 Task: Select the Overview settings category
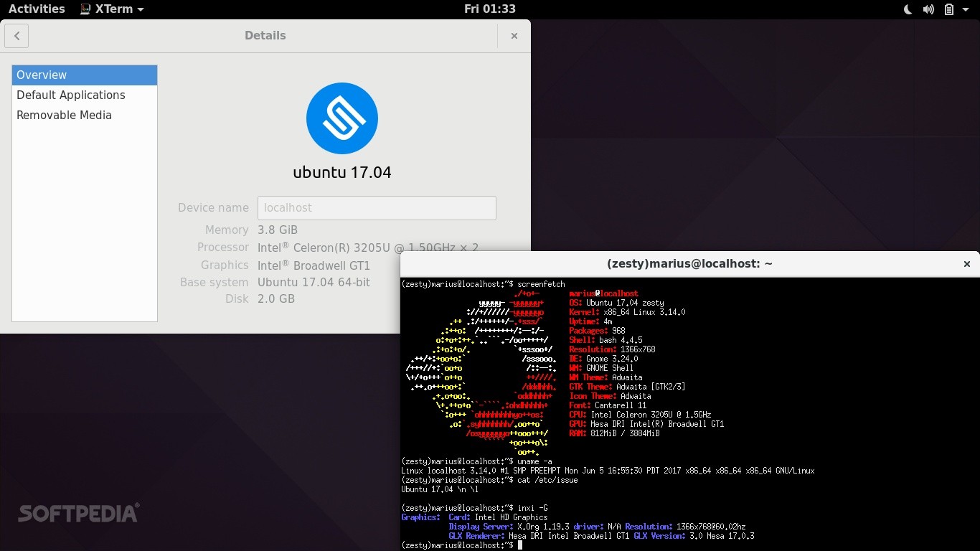41,75
